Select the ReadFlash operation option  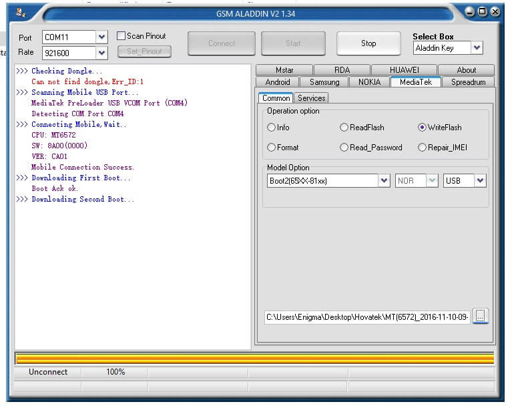[344, 128]
